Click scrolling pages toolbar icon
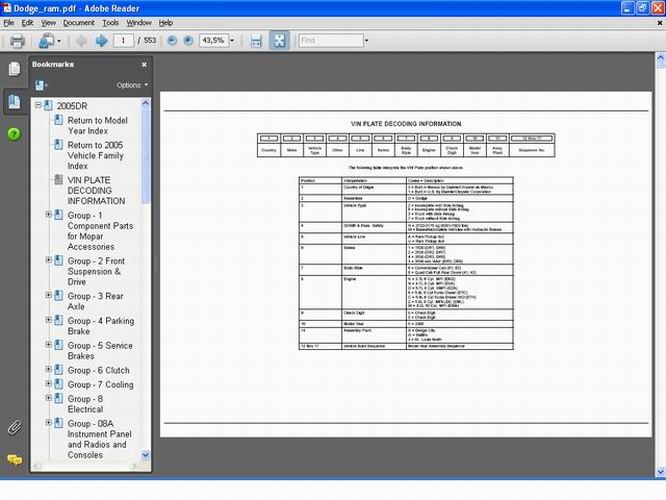This screenshot has width=666, height=500. (x=256, y=41)
